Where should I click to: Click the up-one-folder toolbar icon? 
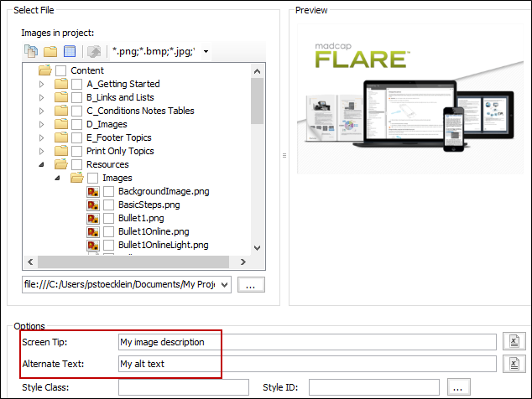pos(94,51)
